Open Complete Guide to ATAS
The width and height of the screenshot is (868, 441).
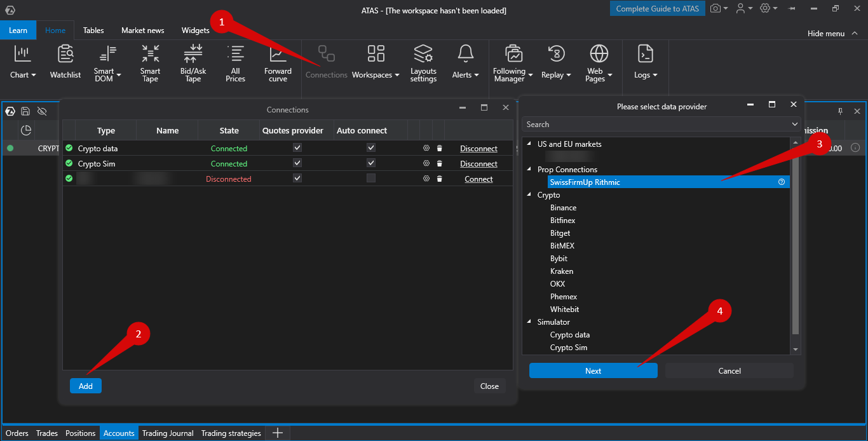[x=658, y=8]
